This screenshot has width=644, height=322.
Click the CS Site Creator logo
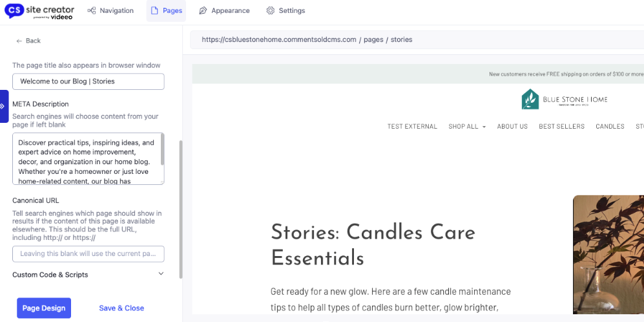39,11
